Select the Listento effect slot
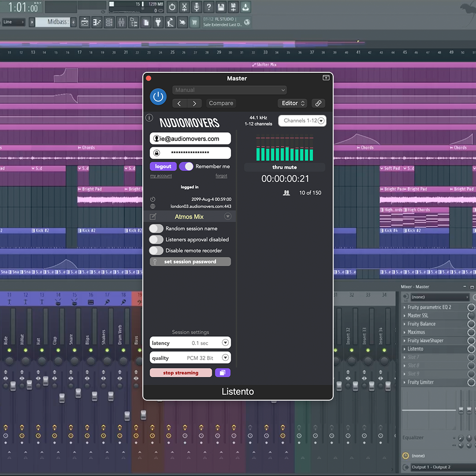The width and height of the screenshot is (476, 476). click(435, 349)
